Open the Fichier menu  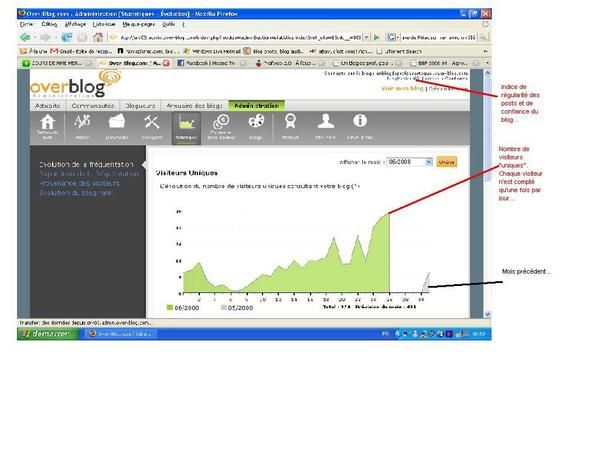point(26,24)
